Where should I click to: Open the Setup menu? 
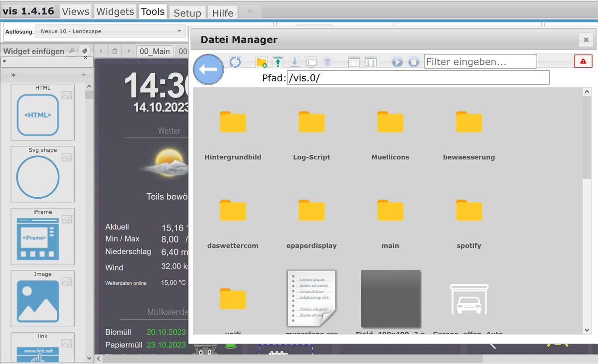[187, 13]
